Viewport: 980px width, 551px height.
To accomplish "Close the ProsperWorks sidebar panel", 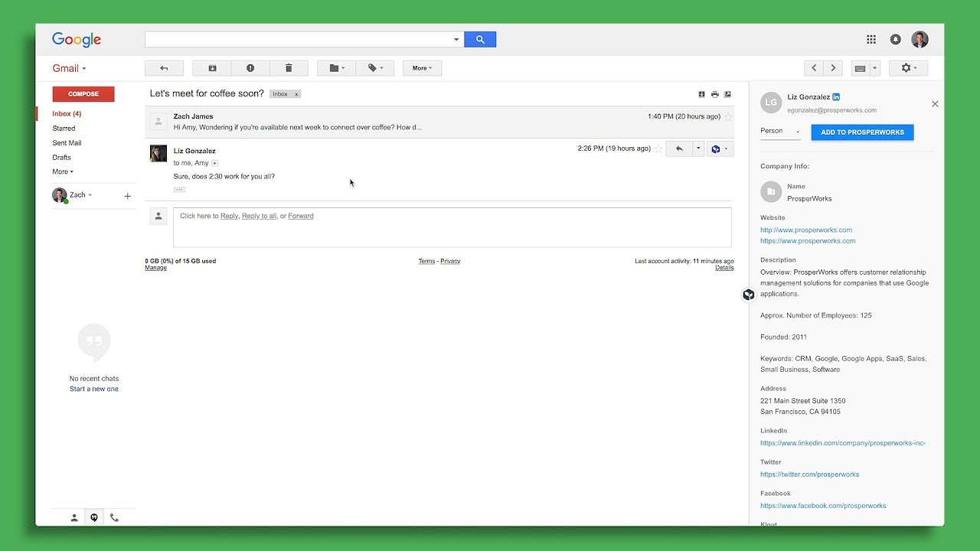I will click(x=935, y=103).
